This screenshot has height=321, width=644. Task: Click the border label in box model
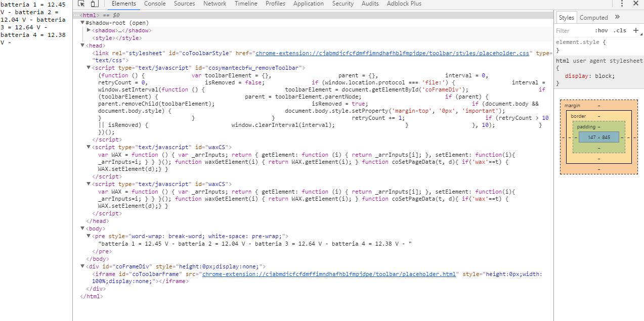[x=578, y=116]
